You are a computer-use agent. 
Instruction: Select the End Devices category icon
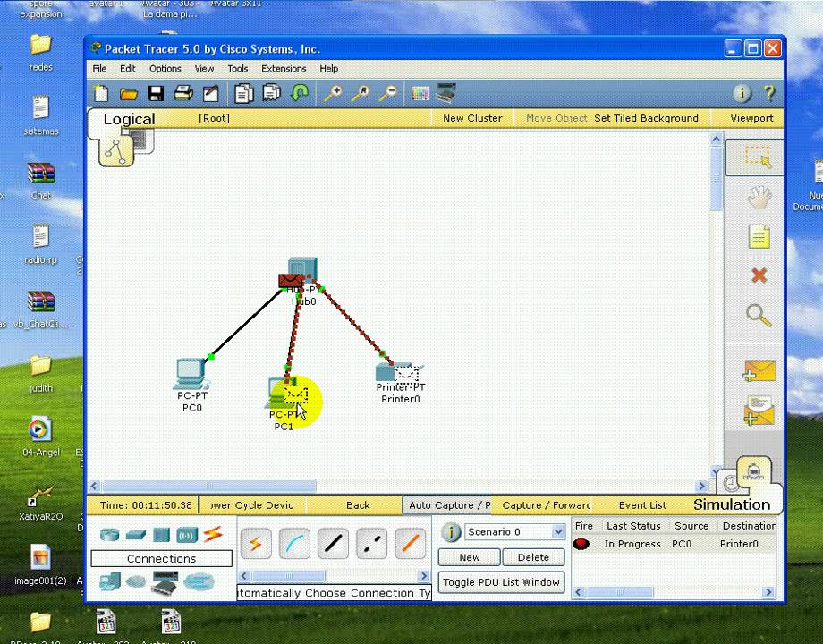coord(110,581)
